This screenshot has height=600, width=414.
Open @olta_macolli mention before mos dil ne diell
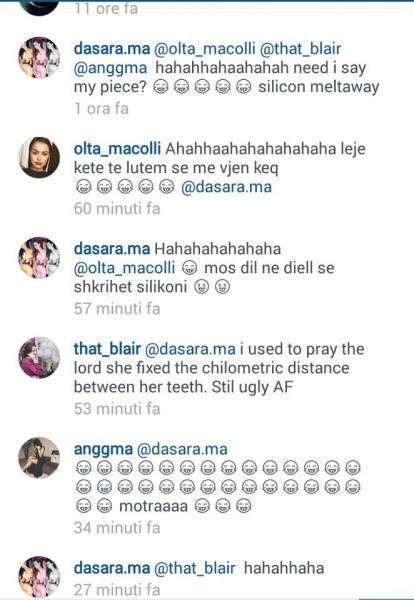pos(124,268)
